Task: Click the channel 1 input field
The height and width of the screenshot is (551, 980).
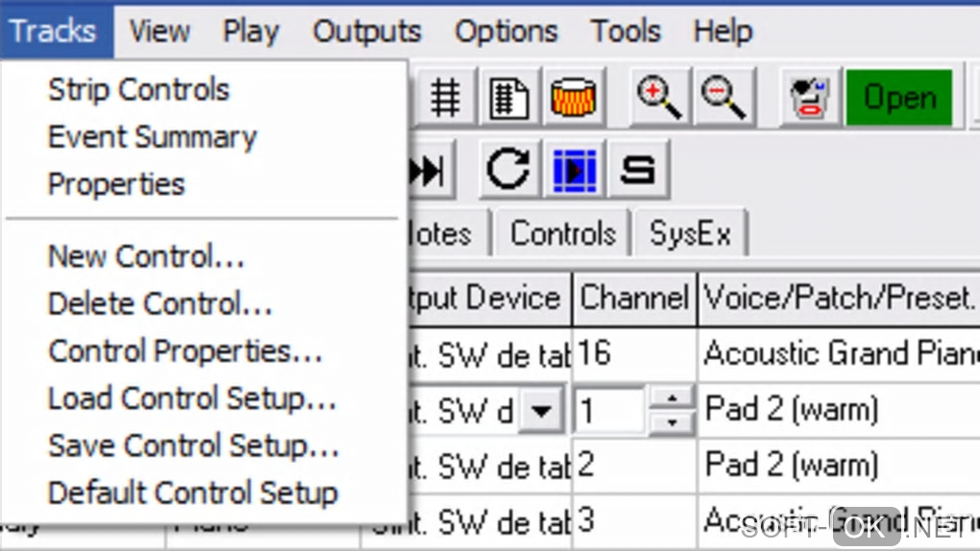Action: pos(609,411)
